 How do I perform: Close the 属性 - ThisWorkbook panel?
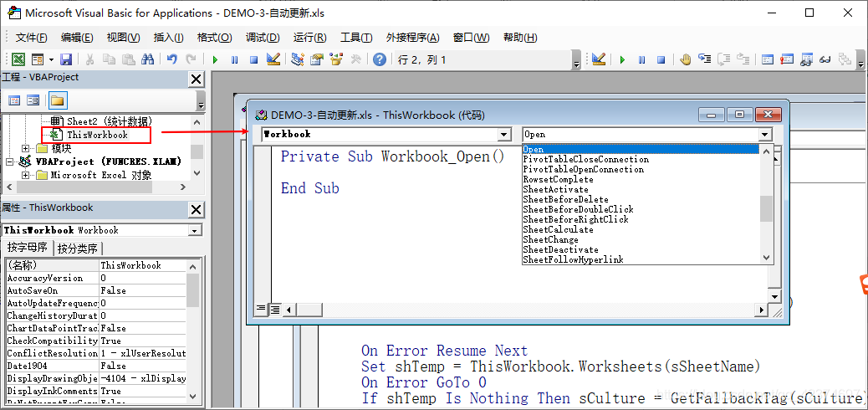coord(196,209)
